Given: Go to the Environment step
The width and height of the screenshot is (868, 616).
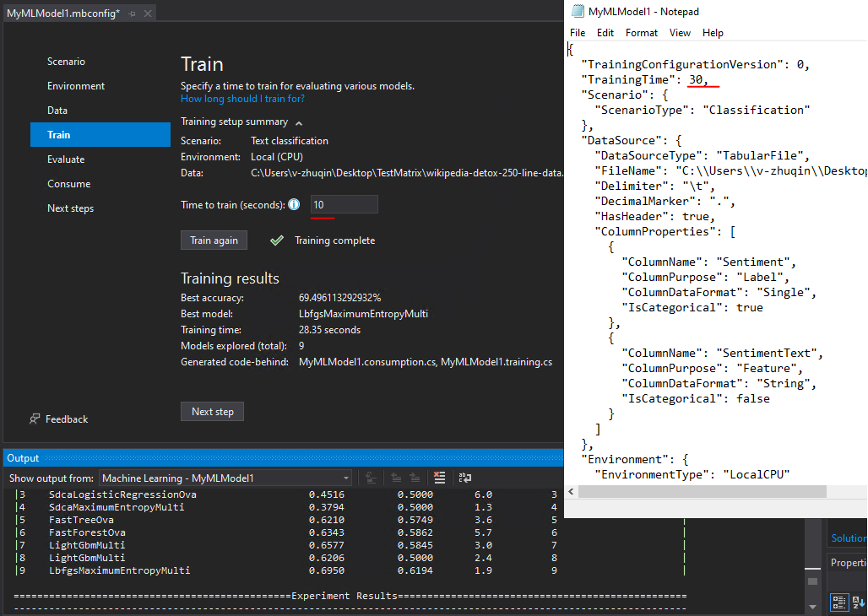Looking at the screenshot, I should 76,86.
